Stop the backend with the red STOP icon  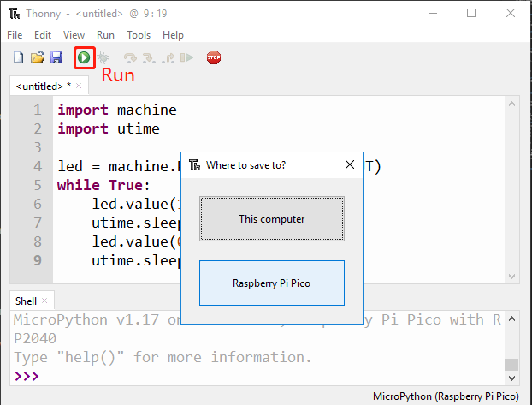tap(214, 57)
